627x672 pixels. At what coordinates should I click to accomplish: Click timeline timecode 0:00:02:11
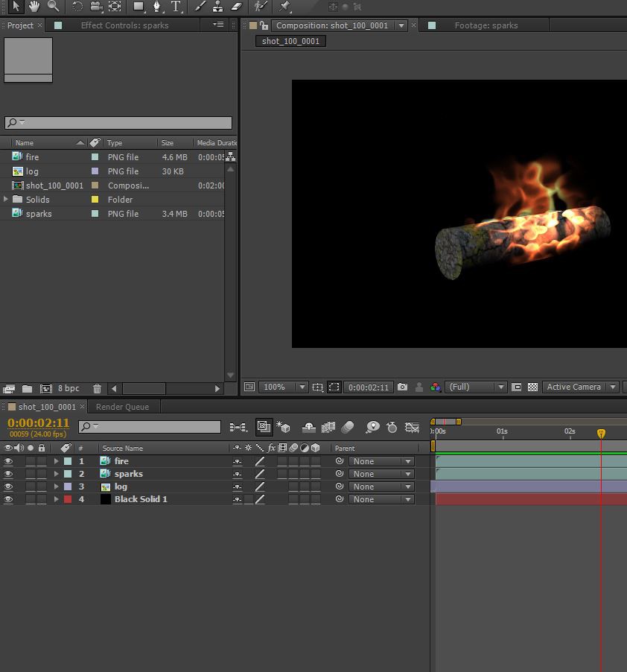pos(39,423)
